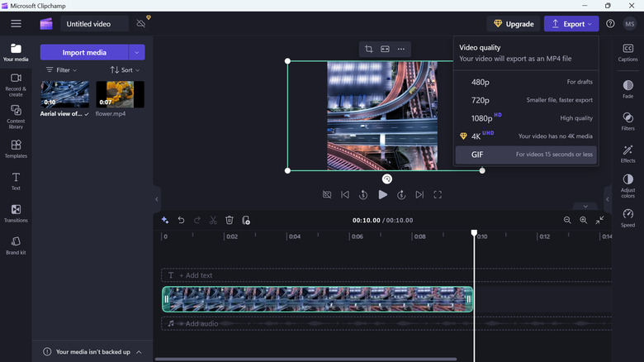
Task: Select Aerial view media thumbnail
Action: (65, 94)
